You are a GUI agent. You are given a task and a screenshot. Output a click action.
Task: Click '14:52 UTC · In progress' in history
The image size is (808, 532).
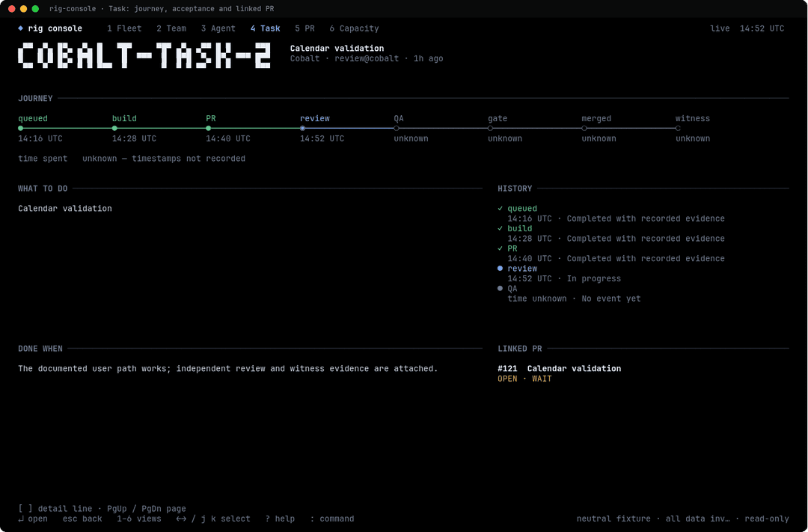[564, 279]
